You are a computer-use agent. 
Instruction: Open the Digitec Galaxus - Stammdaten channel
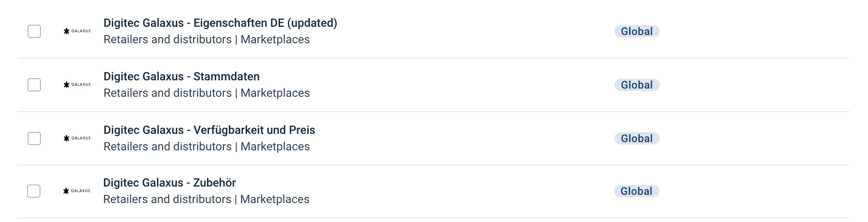point(181,77)
